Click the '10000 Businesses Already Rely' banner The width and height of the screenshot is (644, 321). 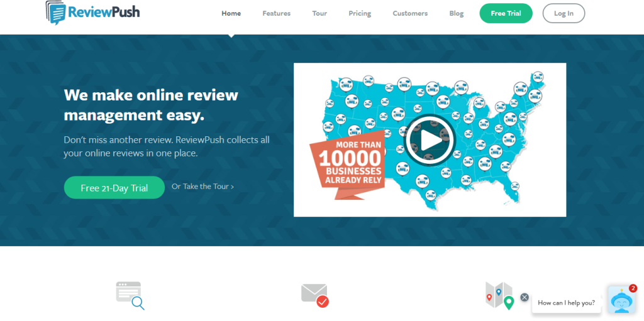[347, 164]
